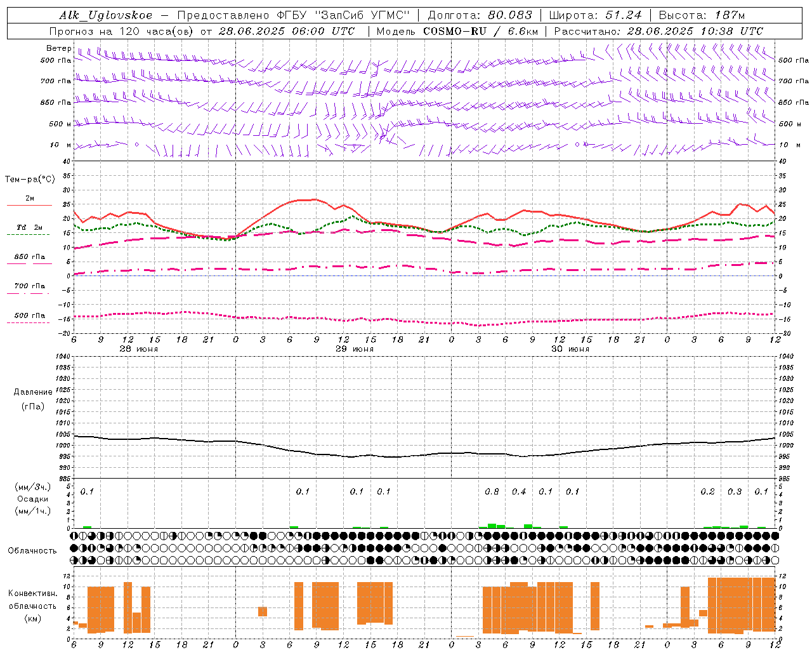Click the "(мм/1ч.)" precipitation unit label
The width and height of the screenshot is (812, 650).
point(33,511)
